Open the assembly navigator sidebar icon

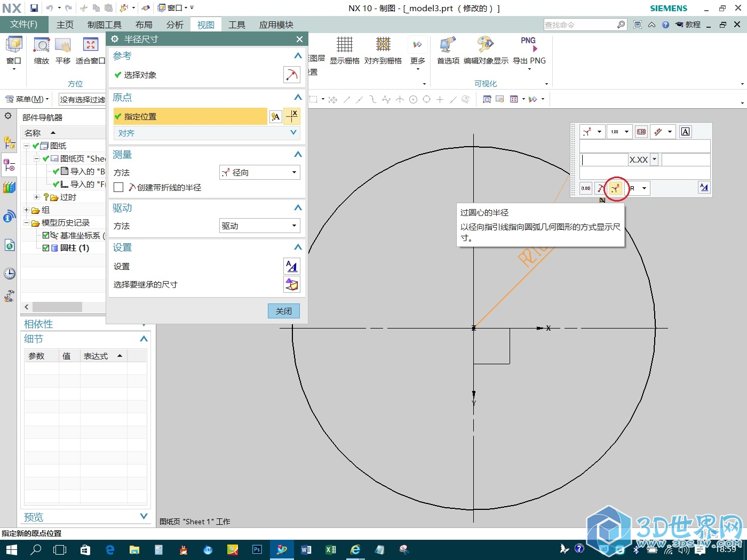coord(10,142)
